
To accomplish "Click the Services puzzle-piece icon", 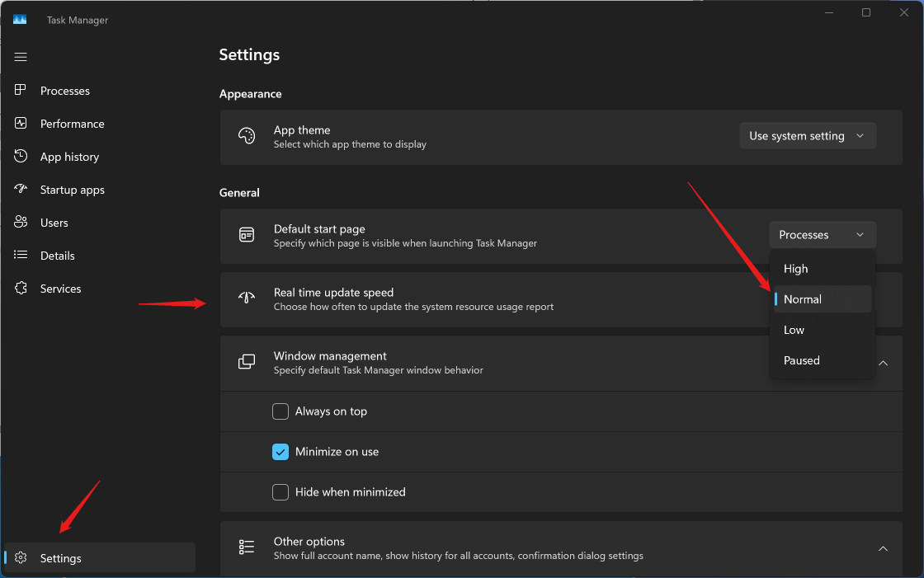I will [21, 289].
